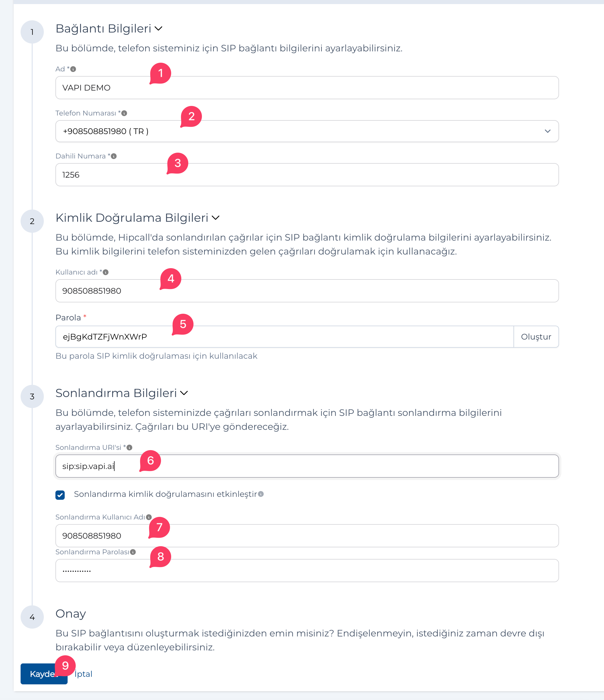Click the Parola input field
This screenshot has width=604, height=700.
(284, 337)
